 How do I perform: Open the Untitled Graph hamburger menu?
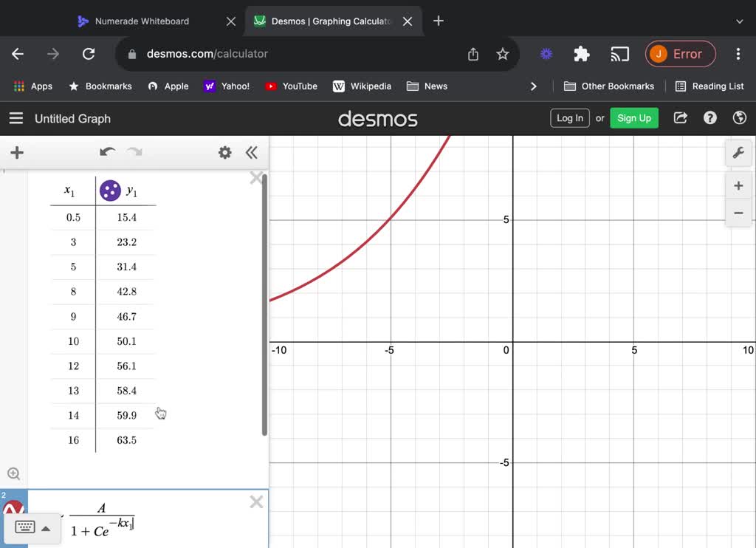16,118
